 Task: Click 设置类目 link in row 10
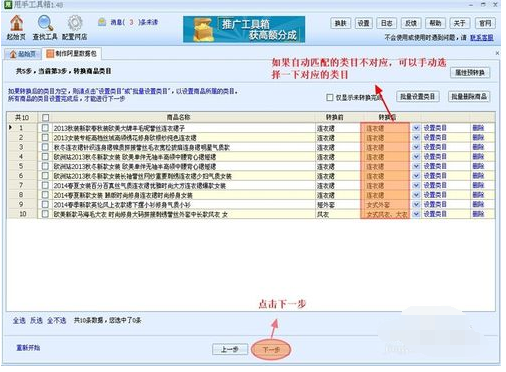(x=435, y=214)
